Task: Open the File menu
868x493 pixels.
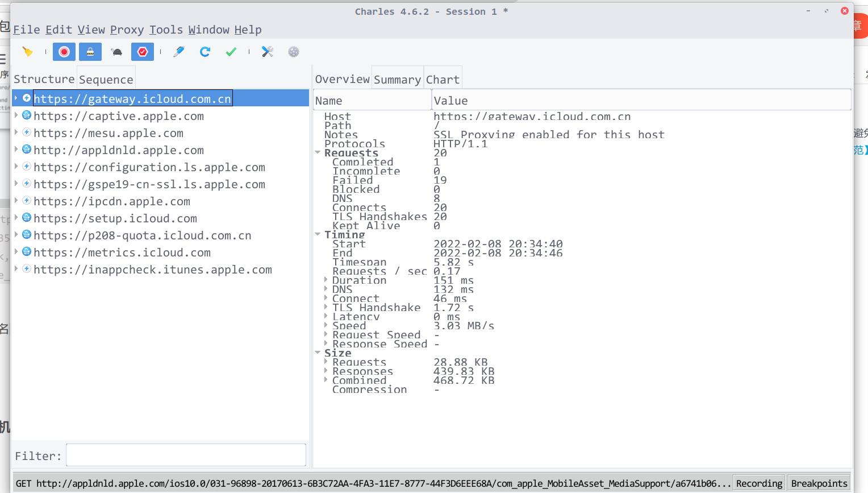Action: [x=27, y=30]
